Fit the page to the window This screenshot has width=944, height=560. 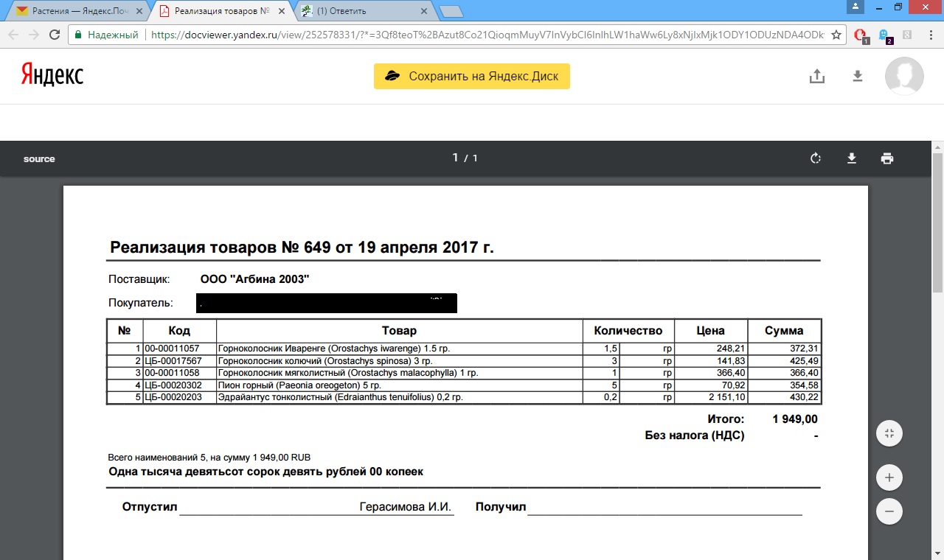(889, 433)
